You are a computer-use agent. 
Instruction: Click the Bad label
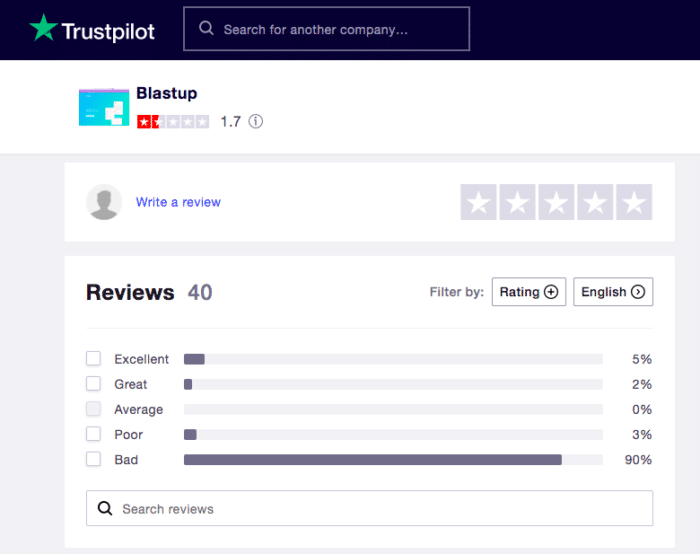(126, 459)
